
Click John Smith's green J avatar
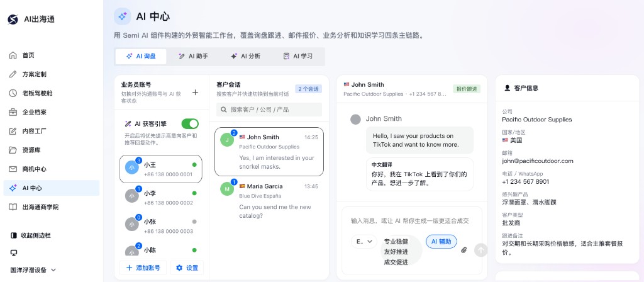click(226, 140)
